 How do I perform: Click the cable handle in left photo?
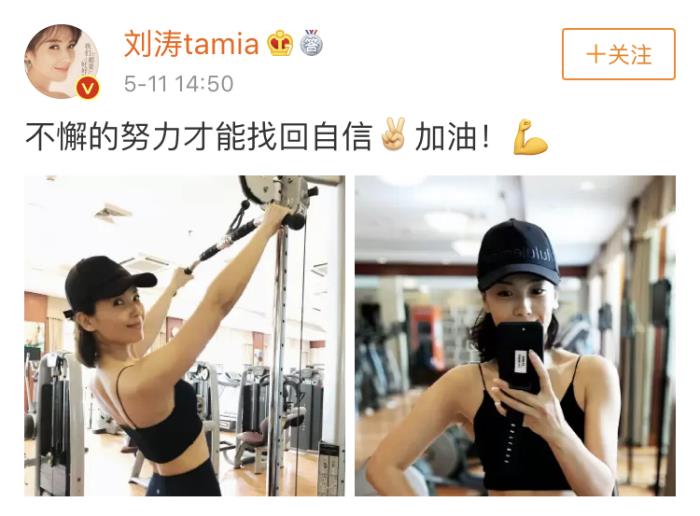(x=222, y=245)
